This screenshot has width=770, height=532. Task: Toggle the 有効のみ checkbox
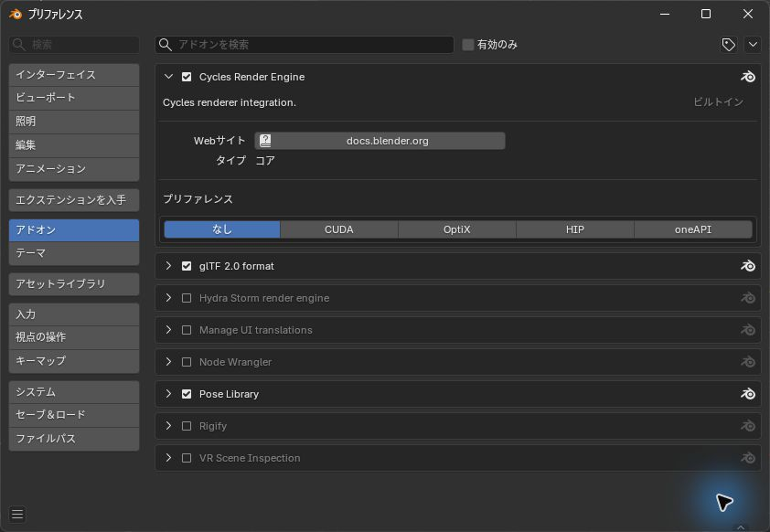pos(468,45)
